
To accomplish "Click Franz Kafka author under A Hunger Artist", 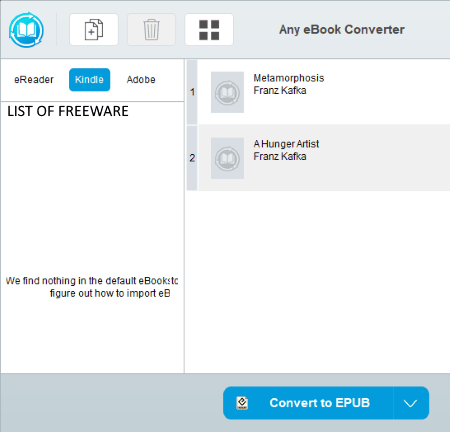I will coord(280,156).
